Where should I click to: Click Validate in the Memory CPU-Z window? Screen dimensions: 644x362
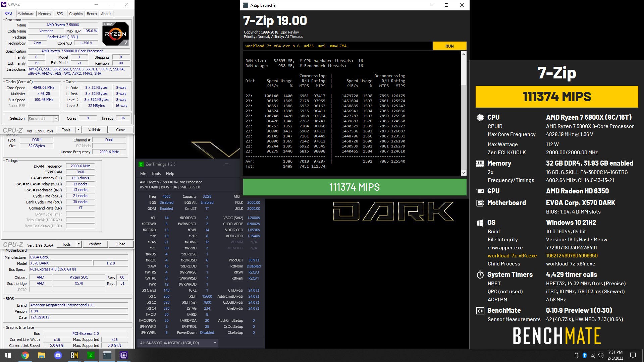coord(95,244)
